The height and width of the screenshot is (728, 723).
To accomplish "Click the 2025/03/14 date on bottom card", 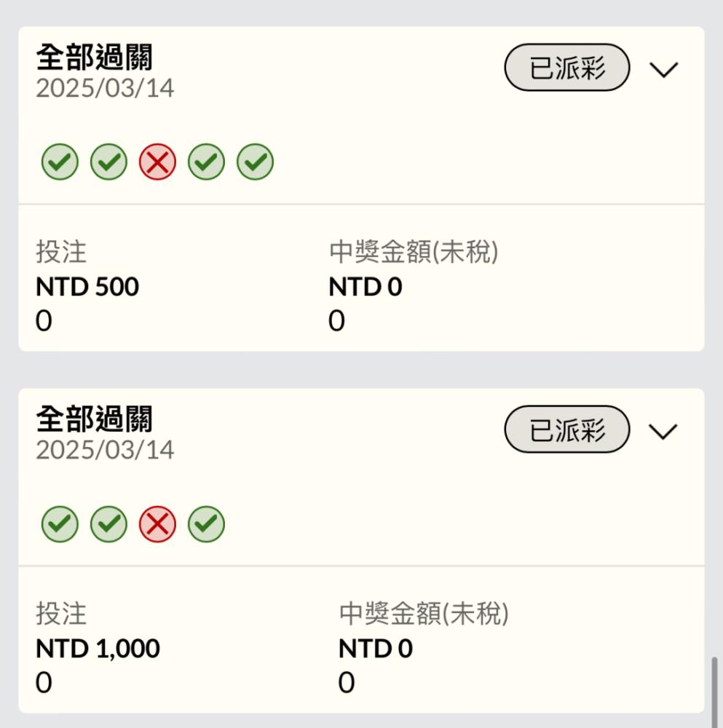I will pyautogui.click(x=105, y=450).
